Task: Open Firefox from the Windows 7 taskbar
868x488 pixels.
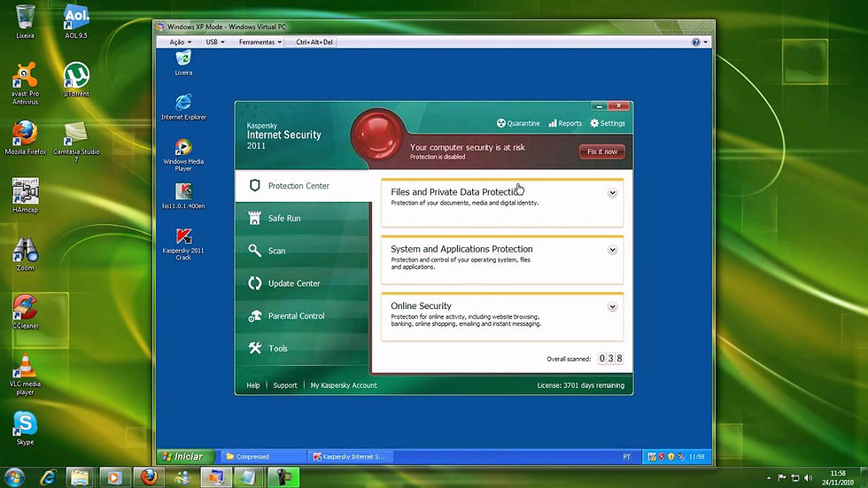Action: point(149,477)
